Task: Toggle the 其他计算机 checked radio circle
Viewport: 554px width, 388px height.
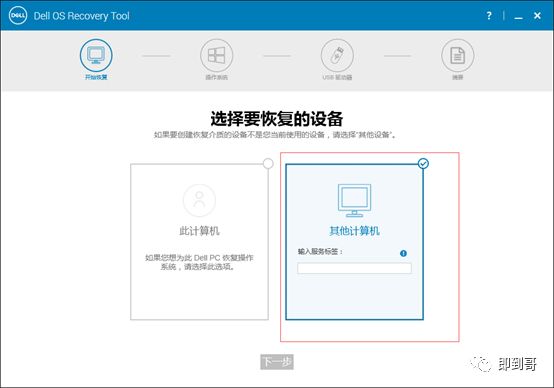Action: [423, 163]
